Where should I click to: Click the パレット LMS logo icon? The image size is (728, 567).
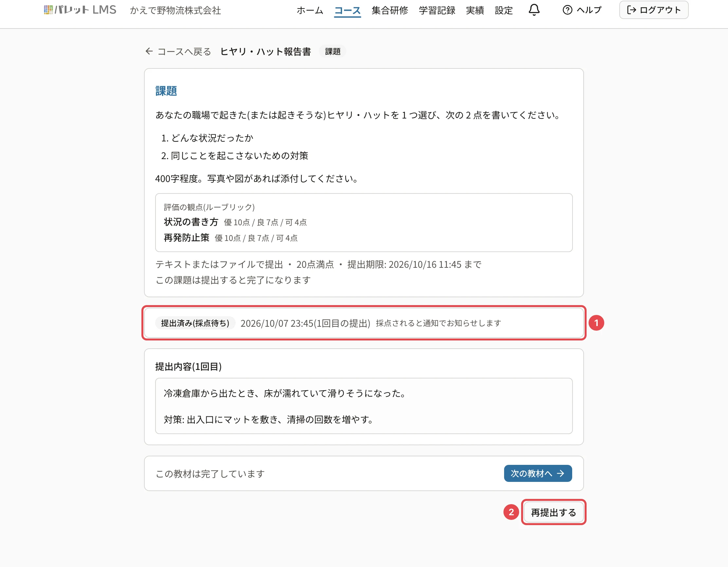(48, 10)
